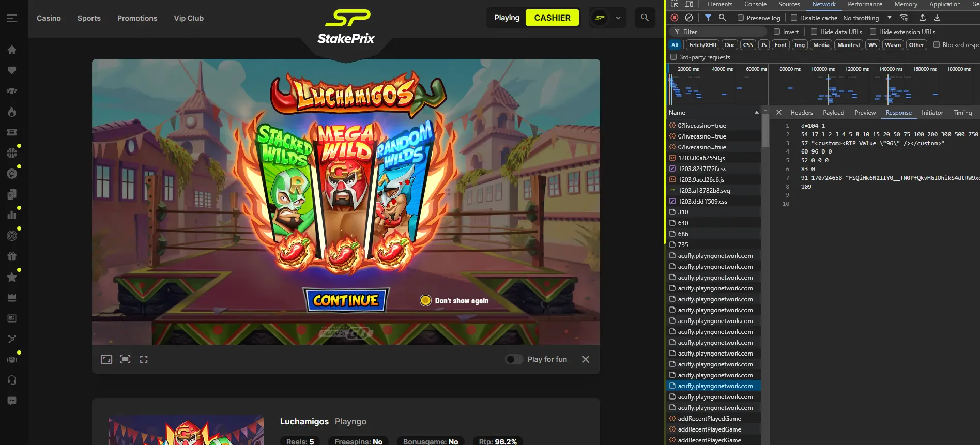This screenshot has height=445, width=980.
Task: Open the Timing tab of request
Action: [x=962, y=112]
